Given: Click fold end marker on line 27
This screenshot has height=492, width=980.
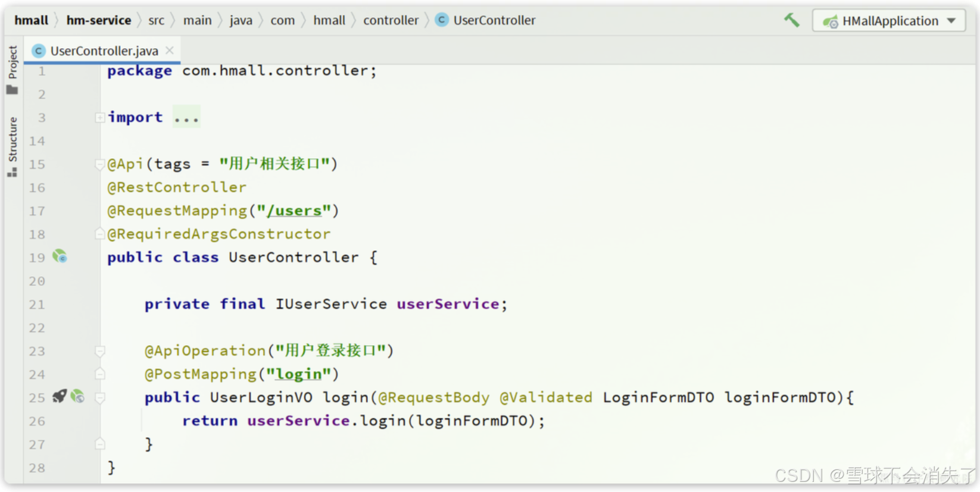Looking at the screenshot, I should click(100, 444).
